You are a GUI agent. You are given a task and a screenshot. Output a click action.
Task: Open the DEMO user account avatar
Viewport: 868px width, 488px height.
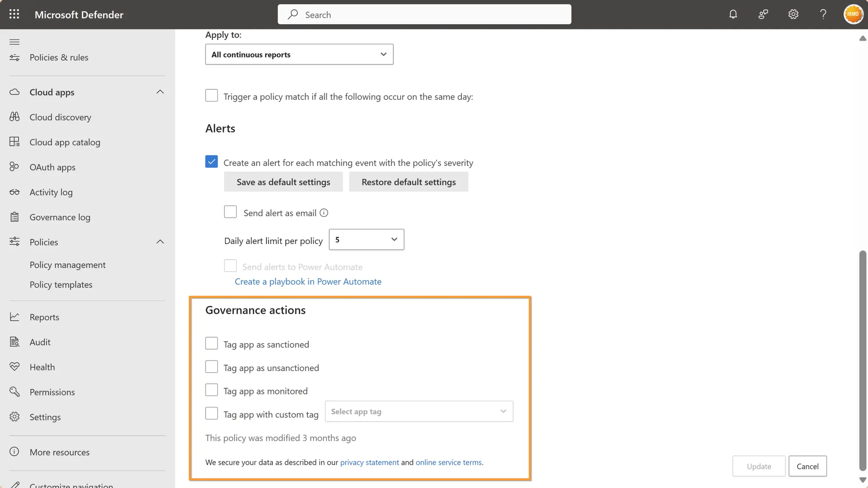tap(853, 14)
